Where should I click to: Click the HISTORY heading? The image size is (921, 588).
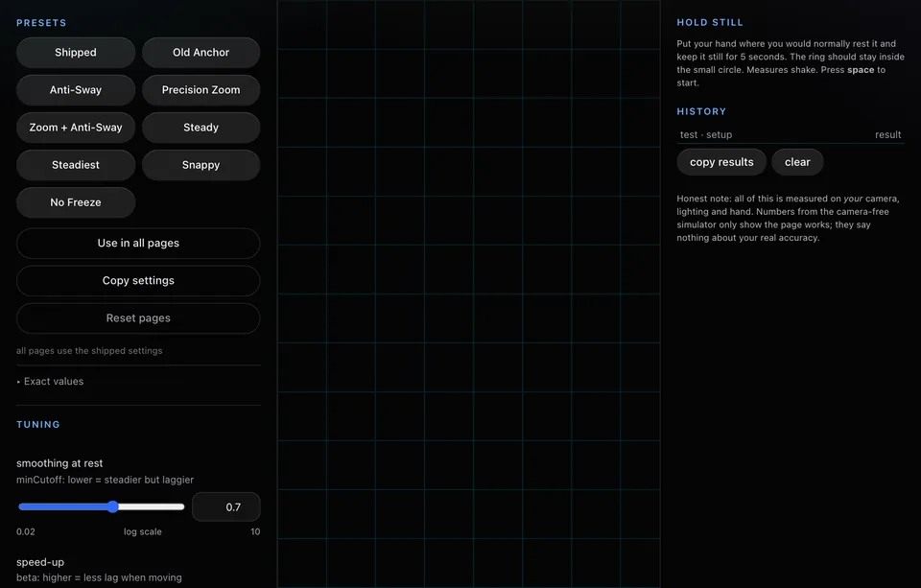point(701,111)
